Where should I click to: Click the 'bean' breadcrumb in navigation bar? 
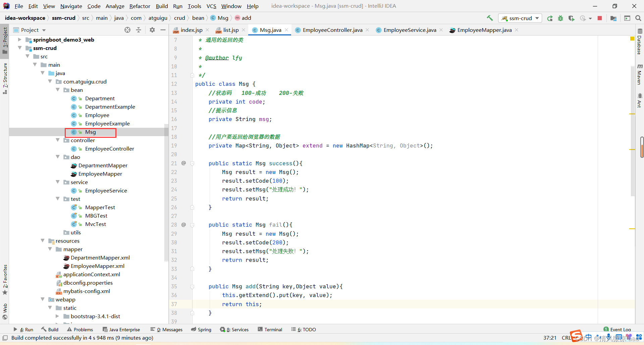(x=198, y=18)
